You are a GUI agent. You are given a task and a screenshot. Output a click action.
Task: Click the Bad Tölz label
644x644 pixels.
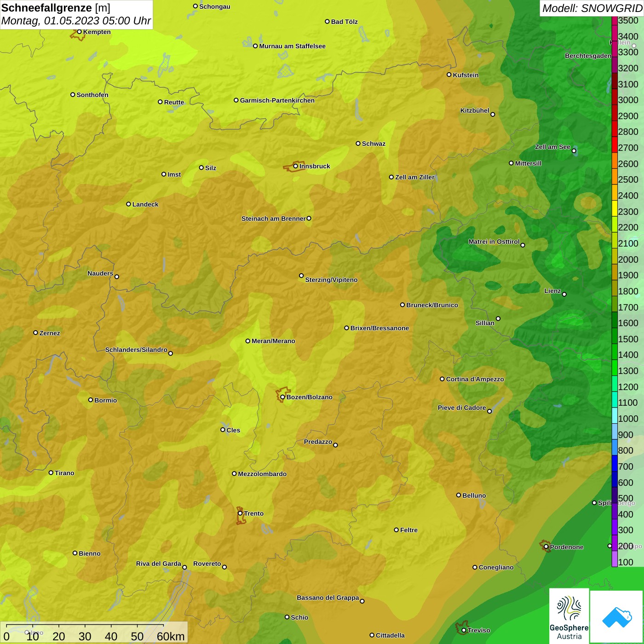(x=344, y=22)
